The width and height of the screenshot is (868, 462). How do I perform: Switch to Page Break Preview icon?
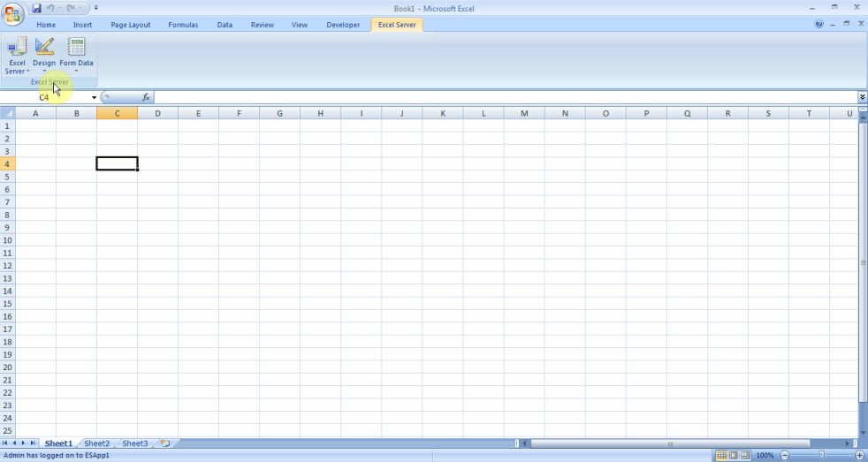pyautogui.click(x=746, y=455)
